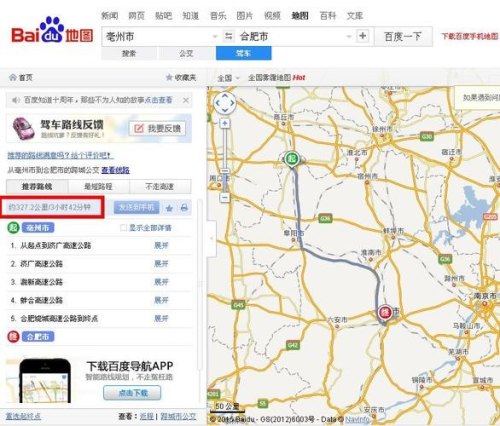Expand the third route step
The width and height of the screenshot is (500, 426).
(x=161, y=282)
